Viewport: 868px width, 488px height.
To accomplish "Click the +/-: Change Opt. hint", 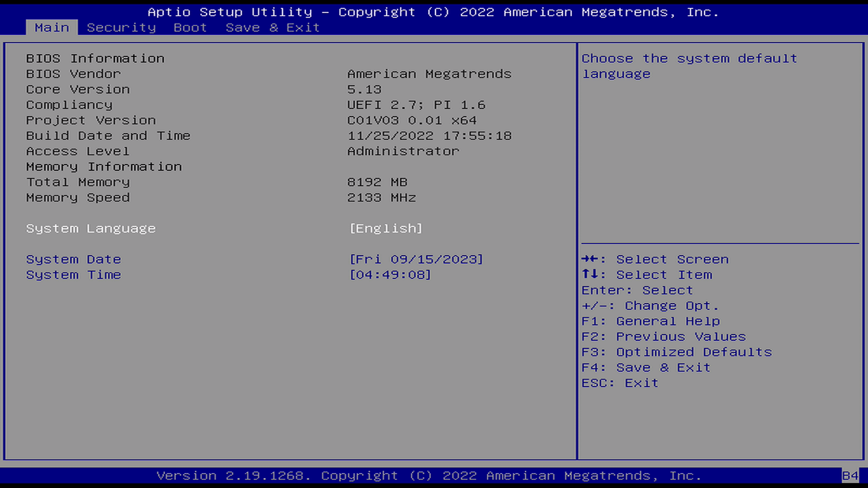I will point(650,306).
